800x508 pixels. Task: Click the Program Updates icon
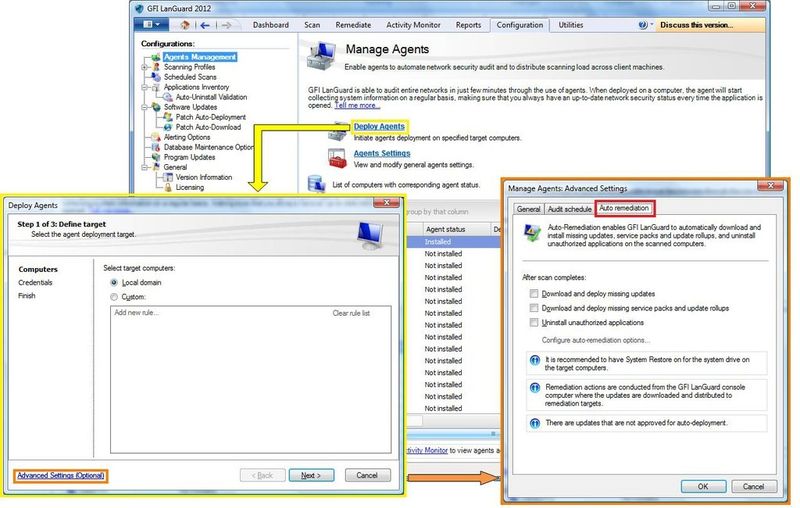pos(156,157)
